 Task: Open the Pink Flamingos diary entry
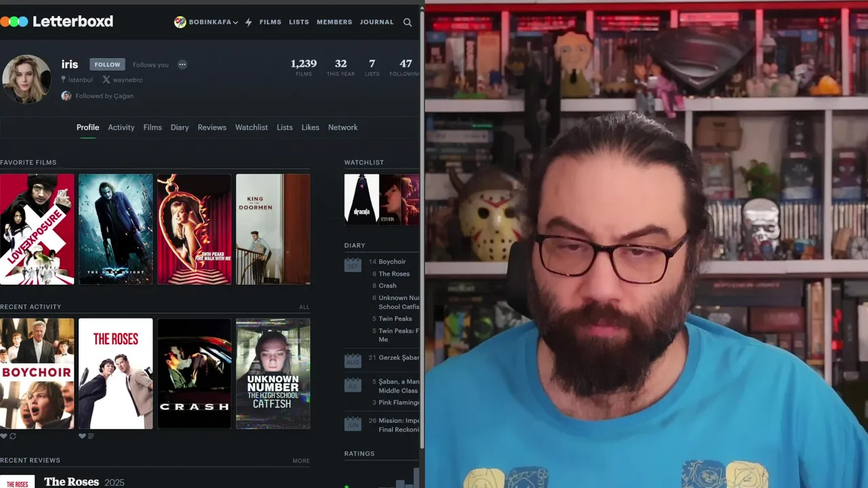pos(399,403)
